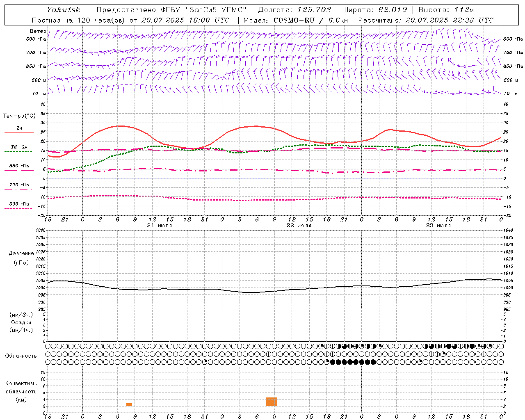Image resolution: width=525 pixels, height=420 pixels.
Task: Click the '(мм/3ч.)' precipitation unit label
Action: [x=21, y=315]
